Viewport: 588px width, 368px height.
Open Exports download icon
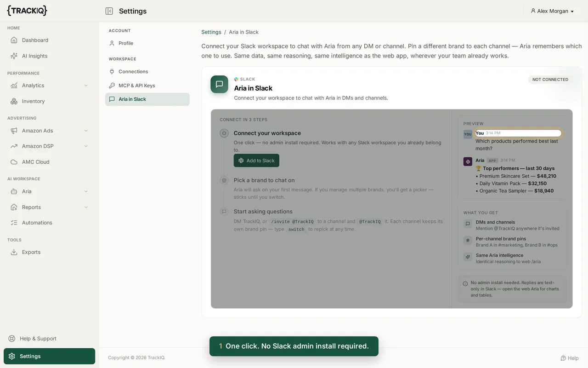[14, 252]
